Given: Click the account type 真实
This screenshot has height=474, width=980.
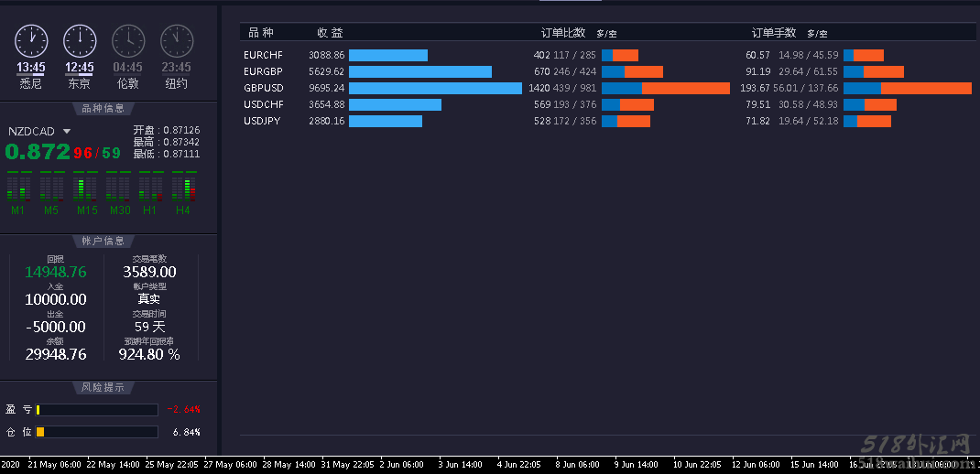Looking at the screenshot, I should (148, 299).
